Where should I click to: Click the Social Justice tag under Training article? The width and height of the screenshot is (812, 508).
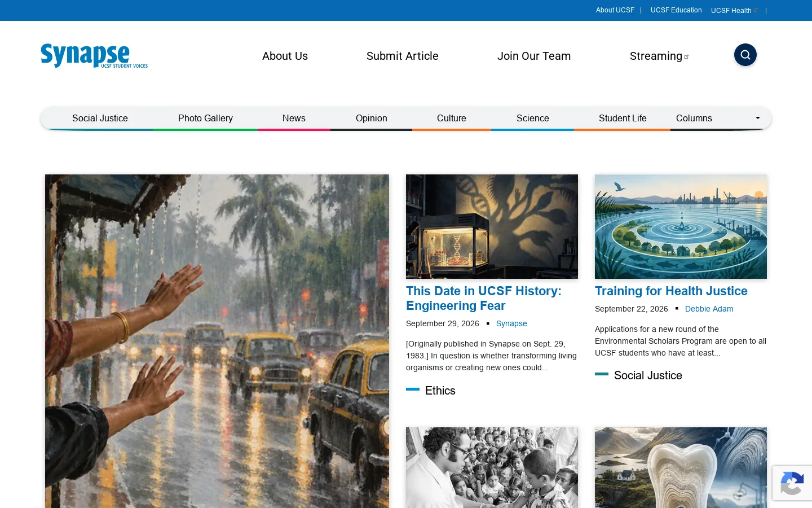click(x=648, y=375)
